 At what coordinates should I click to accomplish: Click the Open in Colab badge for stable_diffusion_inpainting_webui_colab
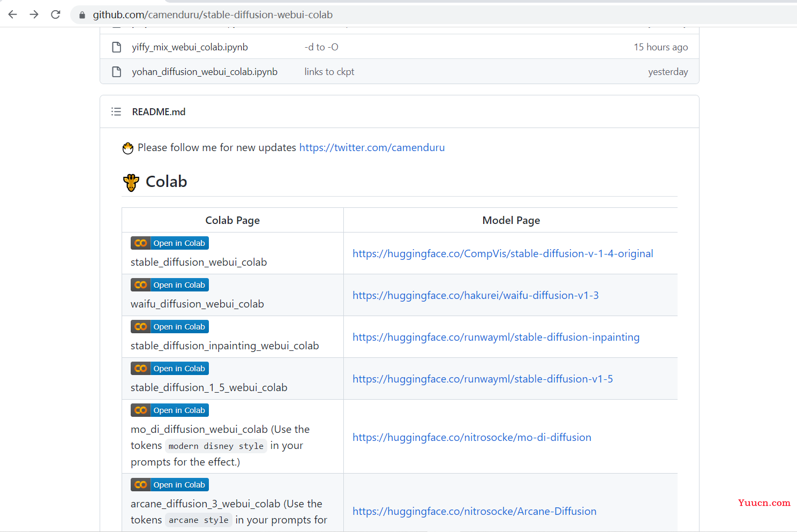tap(170, 327)
